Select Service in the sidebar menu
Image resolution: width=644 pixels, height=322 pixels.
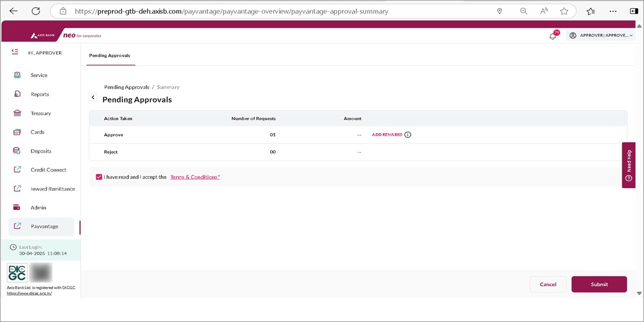39,75
